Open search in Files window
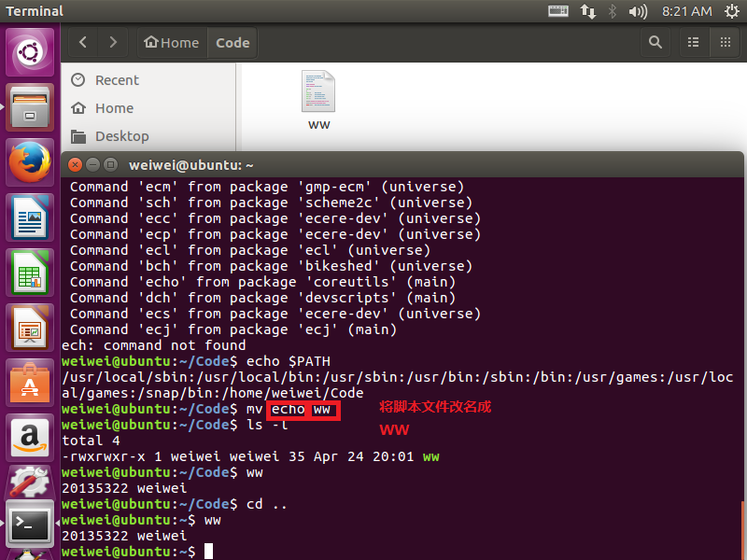The height and width of the screenshot is (560, 747). click(655, 42)
